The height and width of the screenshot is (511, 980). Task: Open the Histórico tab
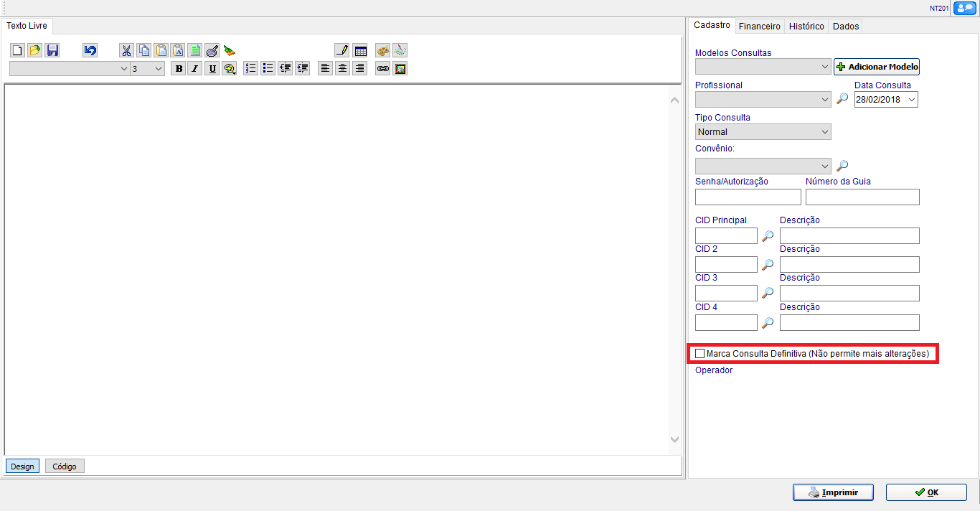click(x=806, y=26)
